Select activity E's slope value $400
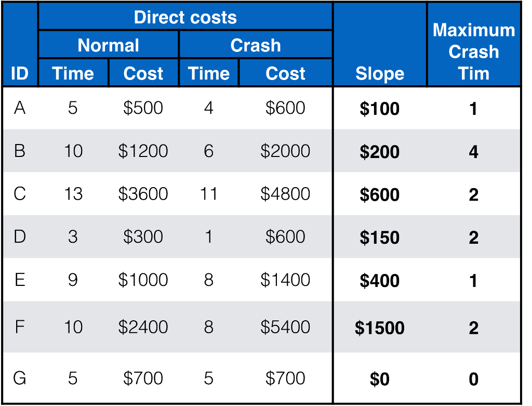Viewport: 532px width, 406px height. point(380,281)
